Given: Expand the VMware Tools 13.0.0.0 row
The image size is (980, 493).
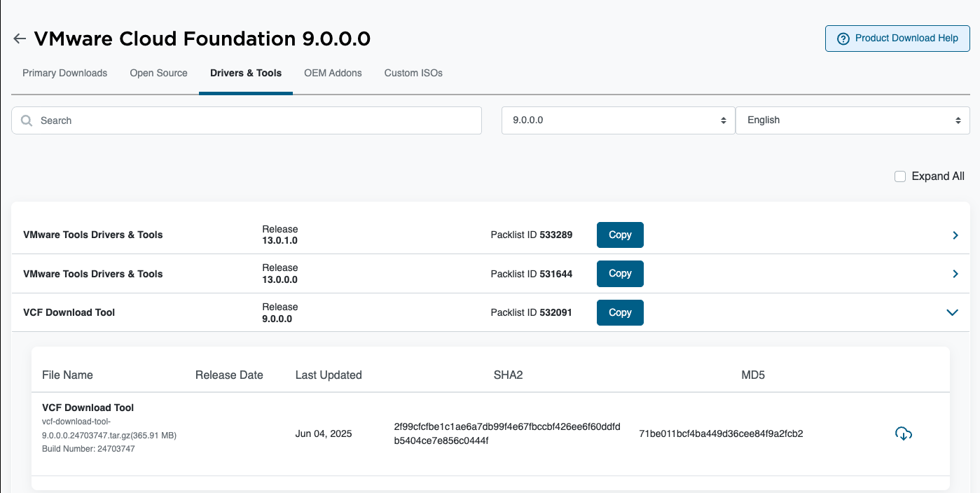Looking at the screenshot, I should [955, 274].
